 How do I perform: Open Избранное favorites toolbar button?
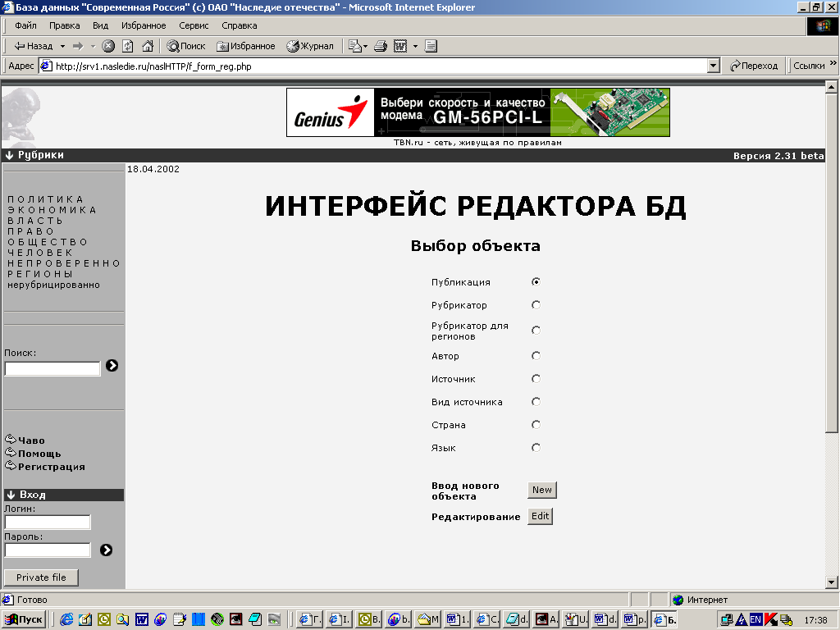point(246,46)
